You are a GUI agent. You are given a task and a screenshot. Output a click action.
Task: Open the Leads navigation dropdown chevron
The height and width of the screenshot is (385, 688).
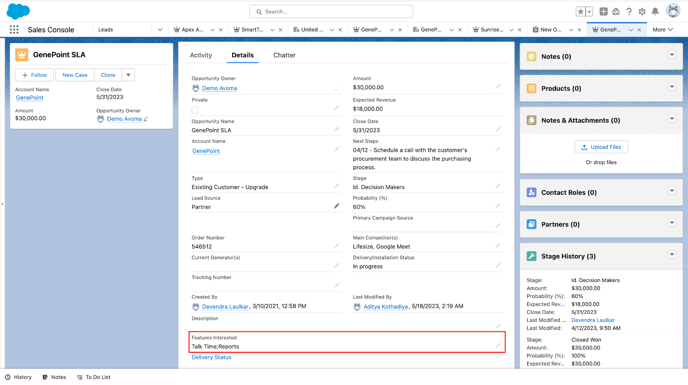(x=160, y=29)
